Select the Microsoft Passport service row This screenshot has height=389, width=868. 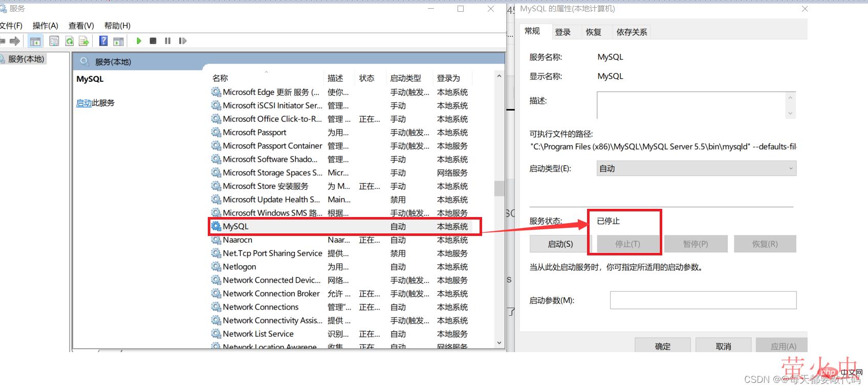click(340, 133)
